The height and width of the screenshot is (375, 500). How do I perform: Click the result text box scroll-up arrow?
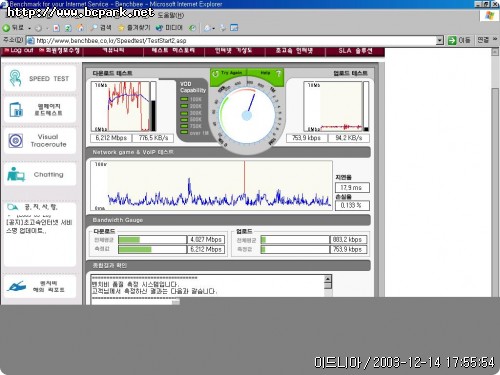[328, 279]
